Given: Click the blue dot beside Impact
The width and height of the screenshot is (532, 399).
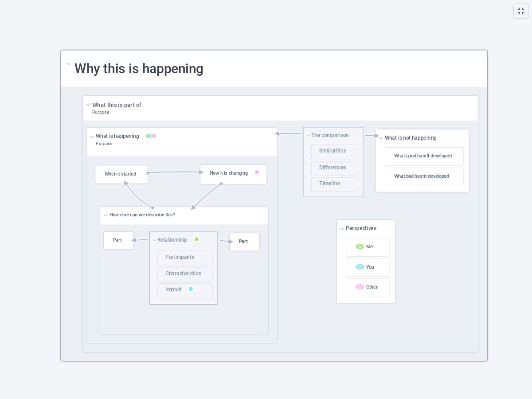Looking at the screenshot, I should [x=191, y=289].
